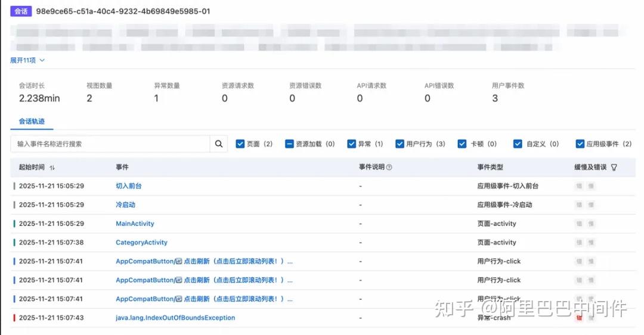Click the 视图数量 metric label
This screenshot has width=644, height=335.
(x=100, y=85)
